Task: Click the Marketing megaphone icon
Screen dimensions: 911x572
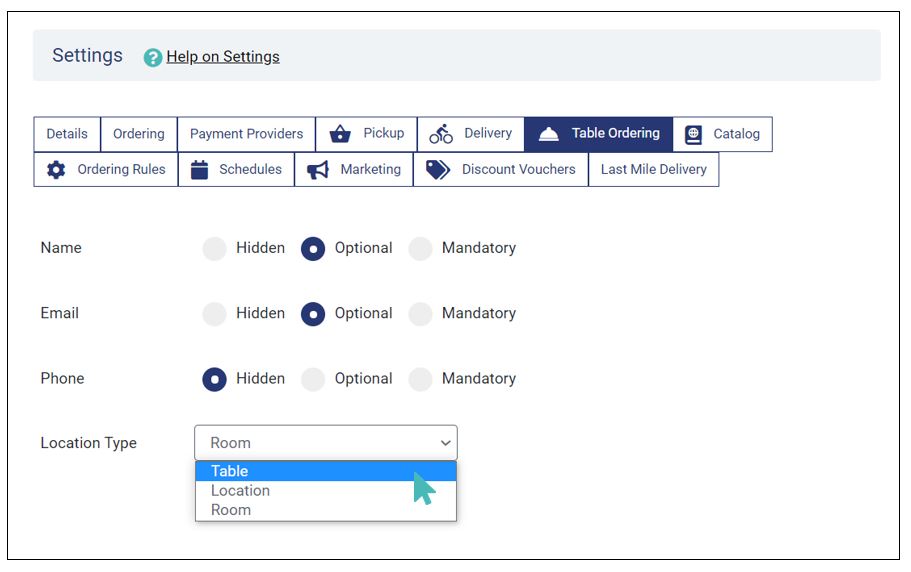Action: point(318,170)
